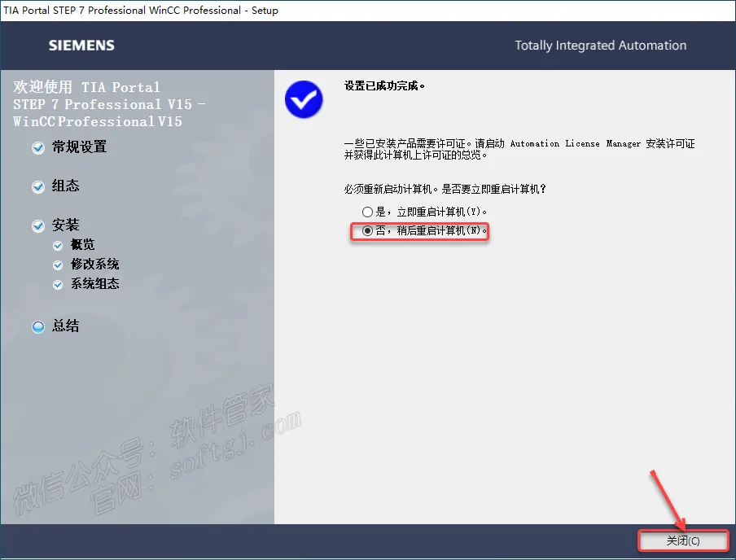Click the checkmark icon beside 常规设置
This screenshot has width=736, height=560.
point(38,148)
